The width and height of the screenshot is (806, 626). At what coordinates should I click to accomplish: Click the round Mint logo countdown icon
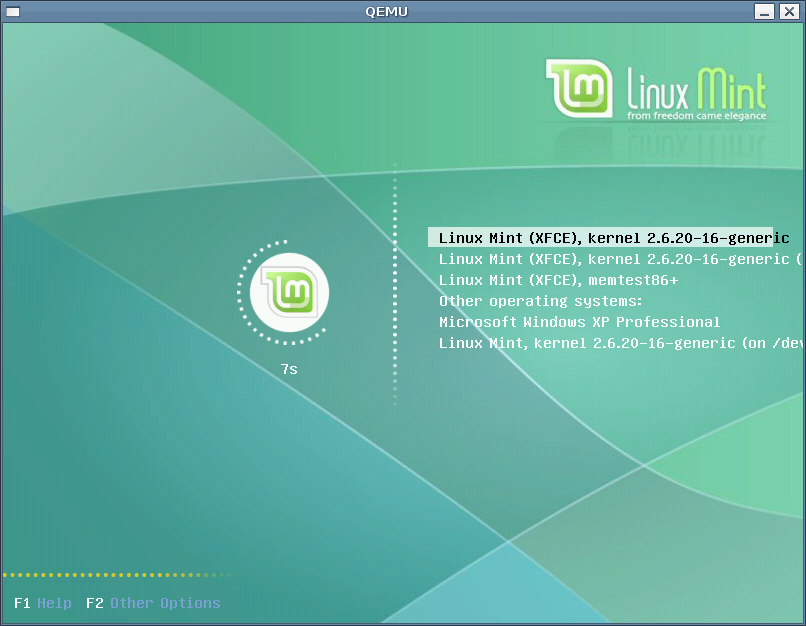click(289, 292)
